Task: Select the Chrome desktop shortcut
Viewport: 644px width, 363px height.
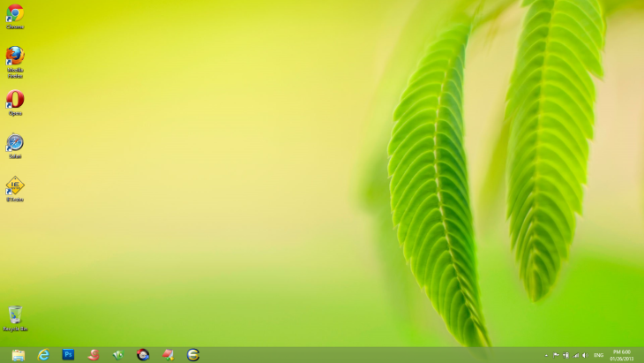Action: (x=15, y=14)
